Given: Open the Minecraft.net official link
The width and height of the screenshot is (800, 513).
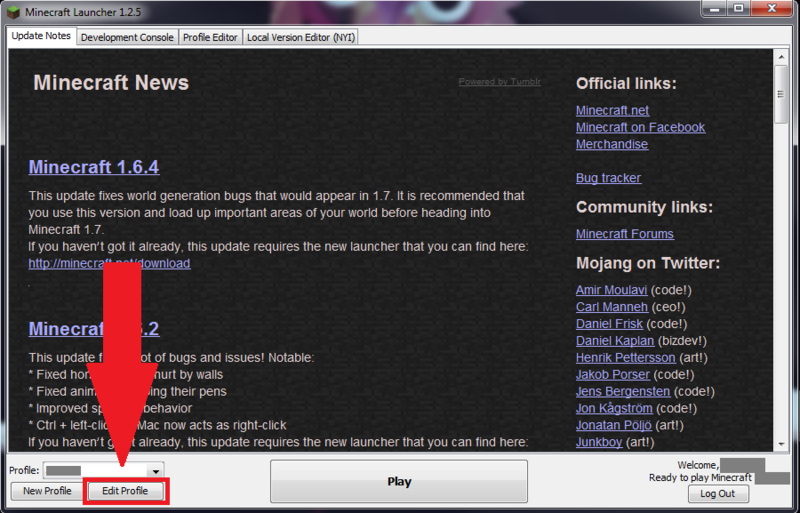Looking at the screenshot, I should 612,111.
